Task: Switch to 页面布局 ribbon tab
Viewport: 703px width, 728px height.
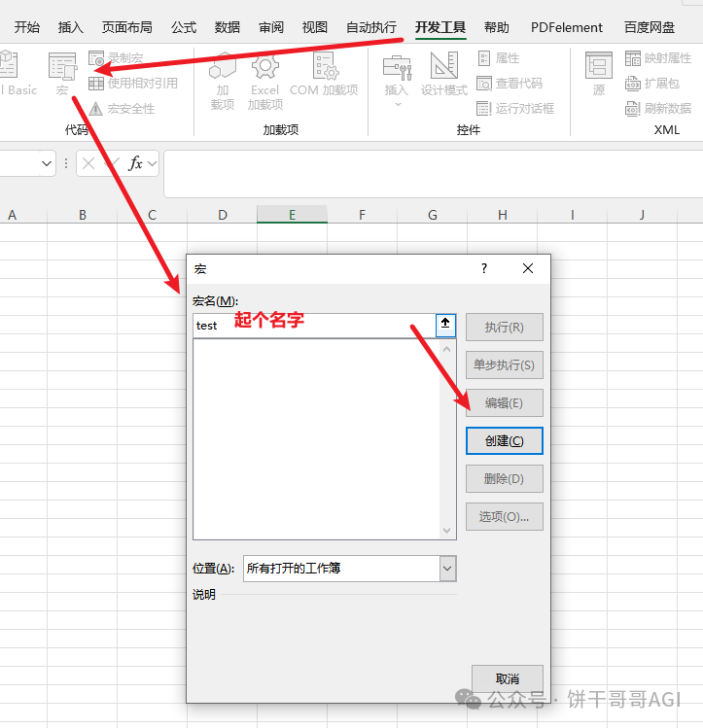Action: click(x=127, y=27)
